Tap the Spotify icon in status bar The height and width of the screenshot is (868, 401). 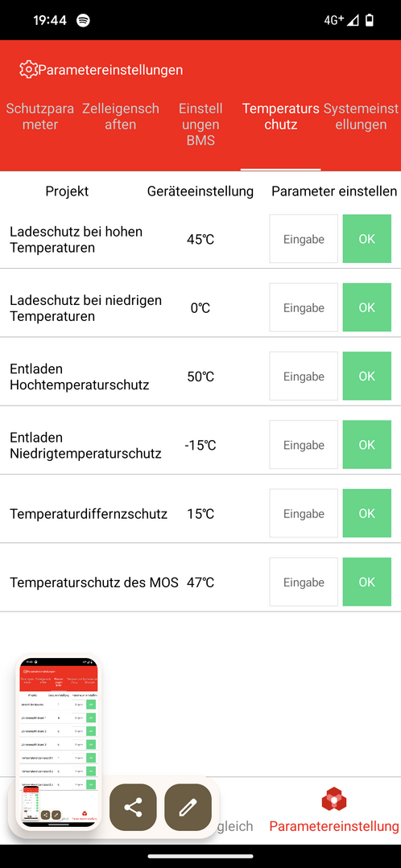84,20
